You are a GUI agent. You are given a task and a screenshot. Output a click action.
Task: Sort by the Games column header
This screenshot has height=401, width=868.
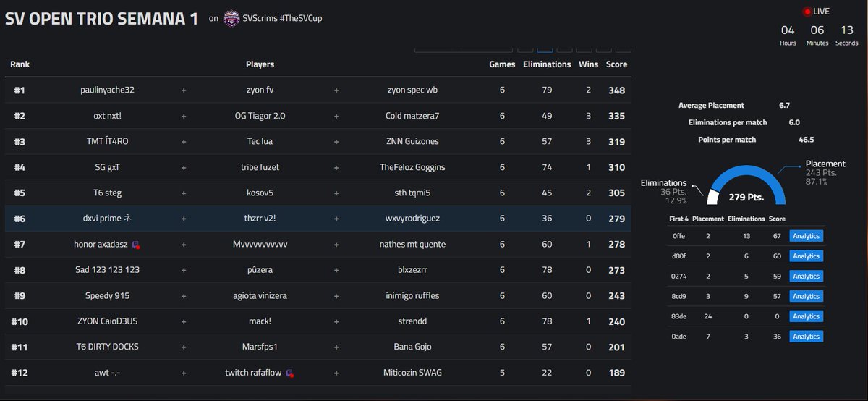click(502, 64)
